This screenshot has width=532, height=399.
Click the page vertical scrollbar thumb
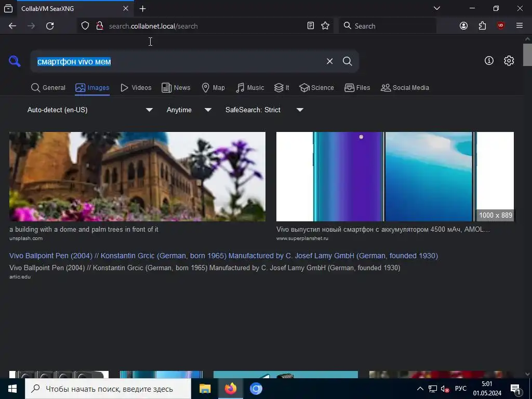point(527,55)
